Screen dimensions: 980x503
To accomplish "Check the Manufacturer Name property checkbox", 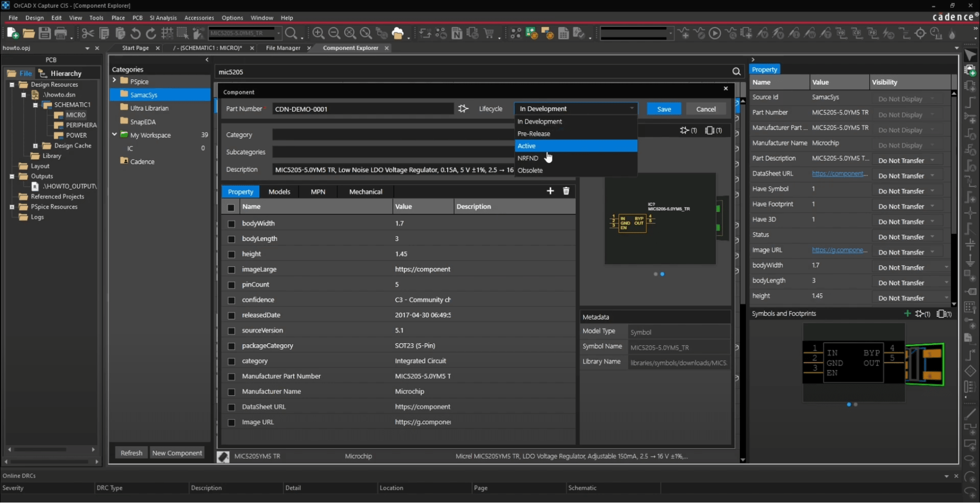I will 231,392.
